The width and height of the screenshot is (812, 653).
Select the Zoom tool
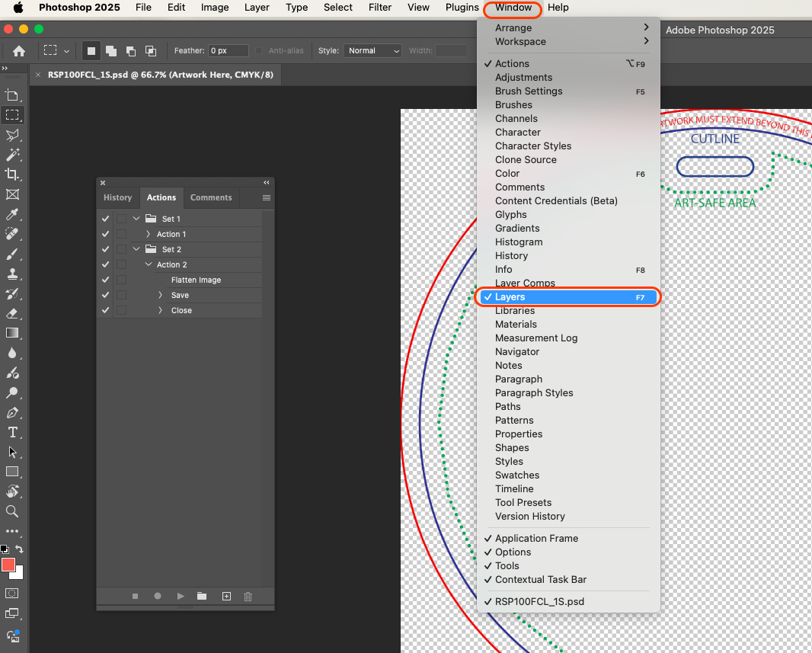point(12,511)
